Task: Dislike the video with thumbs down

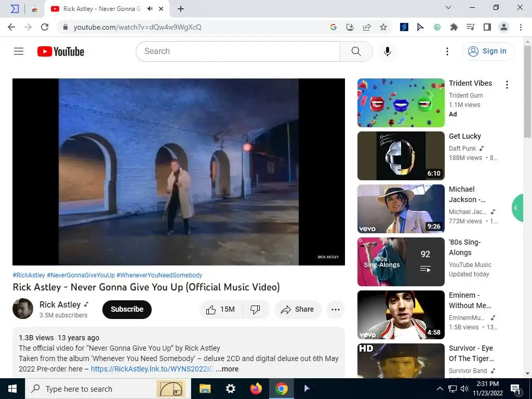Action: click(255, 309)
